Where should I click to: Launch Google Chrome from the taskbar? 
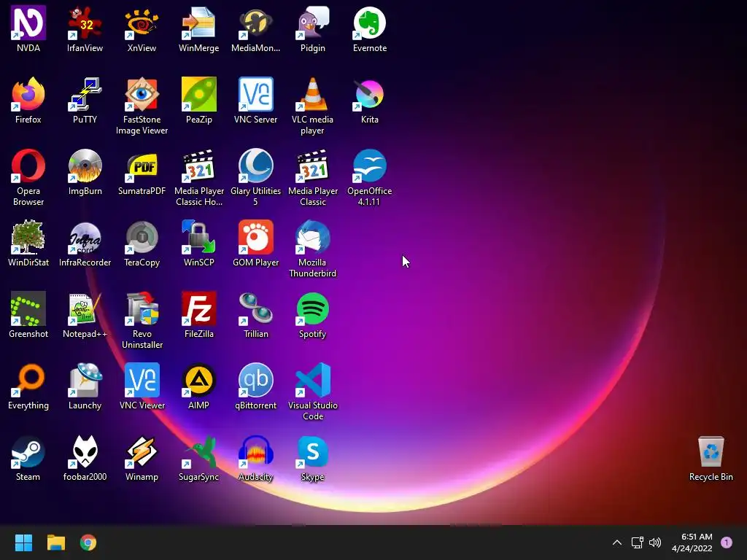tap(88, 542)
